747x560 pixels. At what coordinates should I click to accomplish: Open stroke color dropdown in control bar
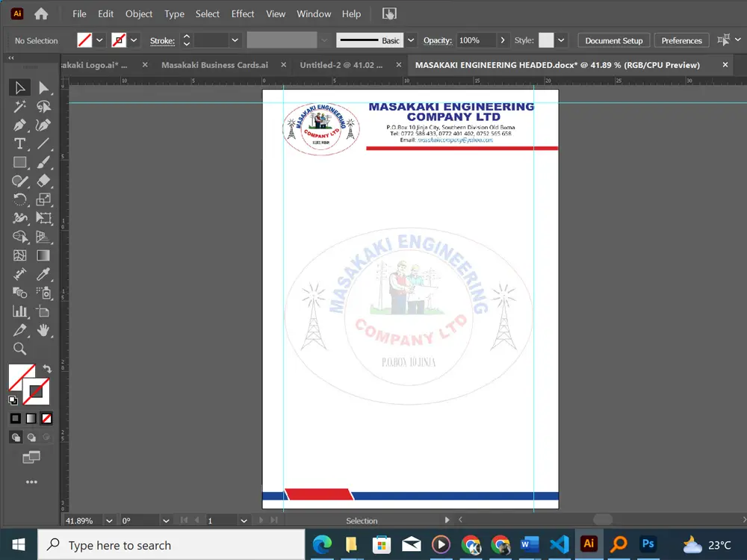(134, 40)
